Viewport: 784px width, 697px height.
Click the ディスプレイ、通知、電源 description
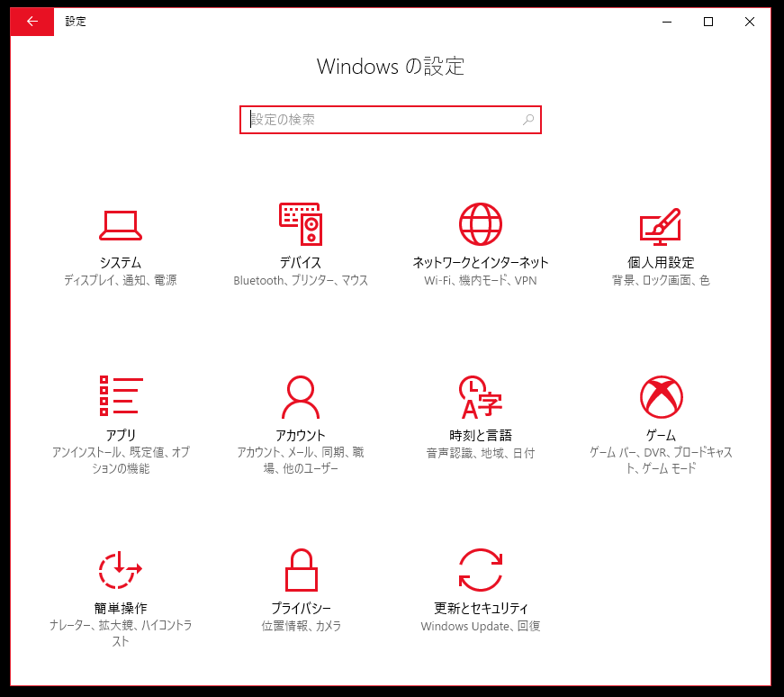(121, 280)
